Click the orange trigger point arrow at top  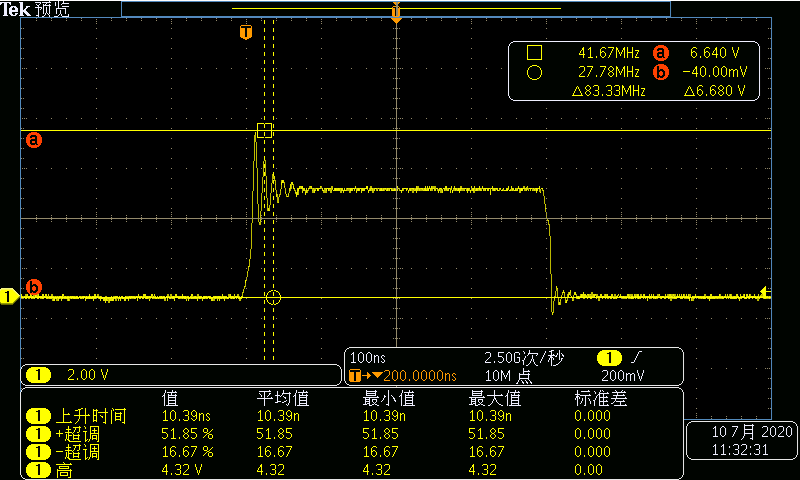point(396,14)
